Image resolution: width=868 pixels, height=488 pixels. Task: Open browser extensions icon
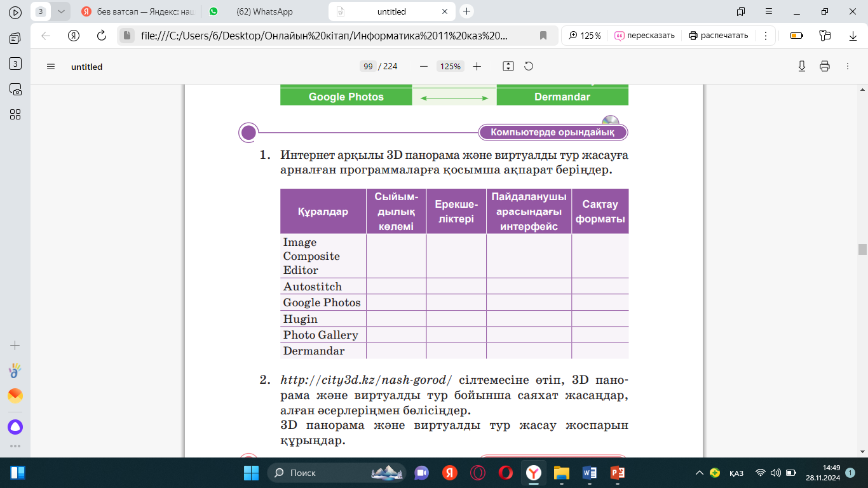coord(825,36)
